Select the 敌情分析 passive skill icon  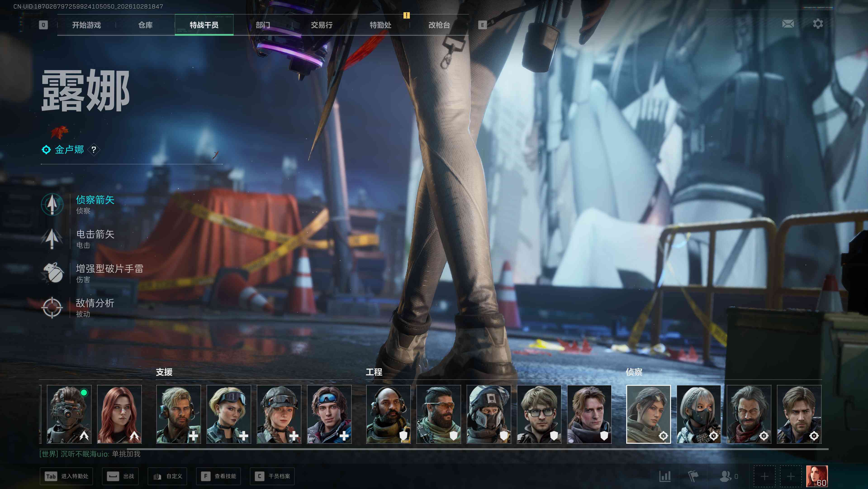(52, 308)
